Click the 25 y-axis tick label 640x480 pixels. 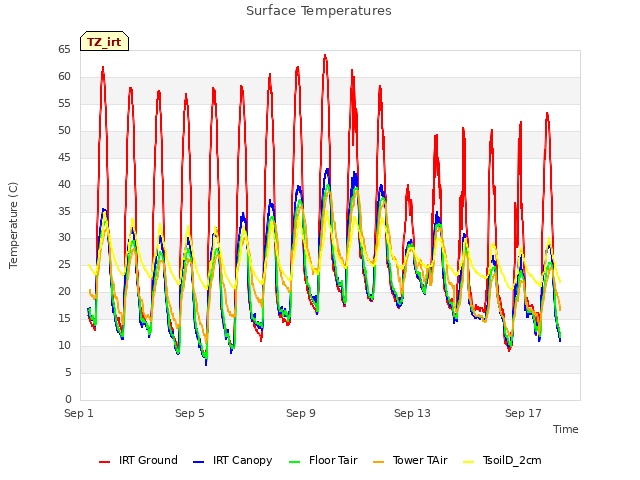(x=64, y=265)
